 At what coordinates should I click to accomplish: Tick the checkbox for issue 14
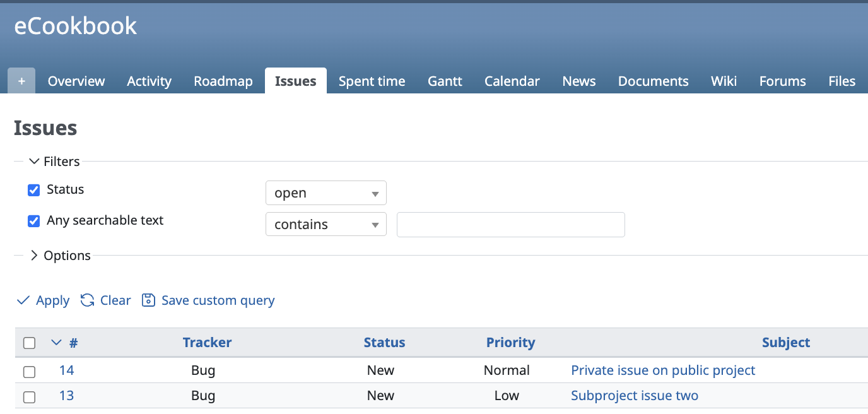pos(29,371)
